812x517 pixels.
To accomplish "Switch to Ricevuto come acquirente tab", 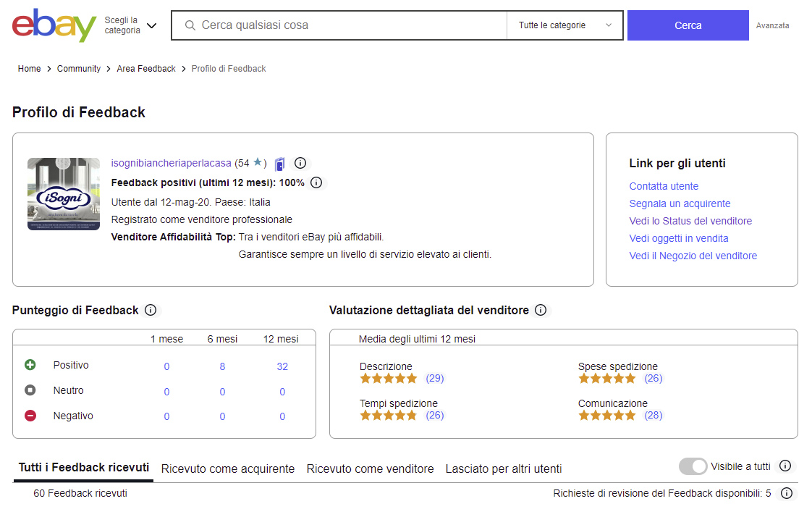I will point(228,468).
